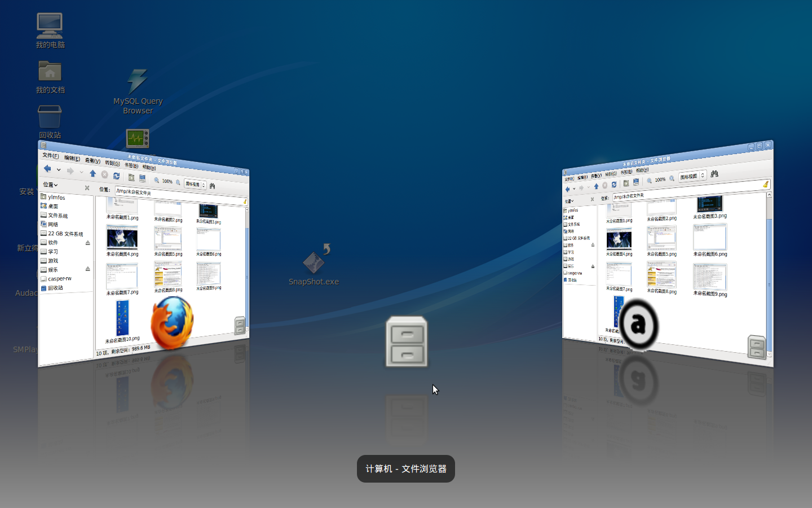Eject the 软件 volume in the Firefox-badged window
Image resolution: width=812 pixels, height=508 pixels.
87,243
